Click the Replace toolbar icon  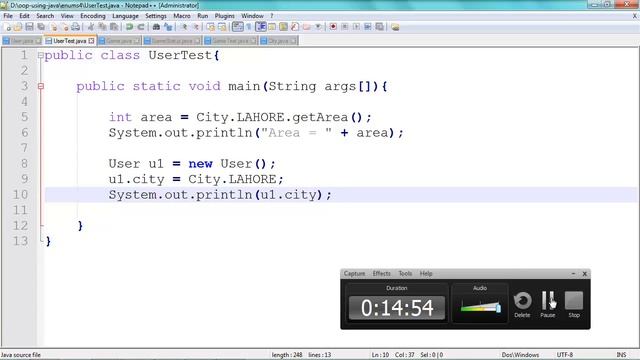[x=168, y=27]
